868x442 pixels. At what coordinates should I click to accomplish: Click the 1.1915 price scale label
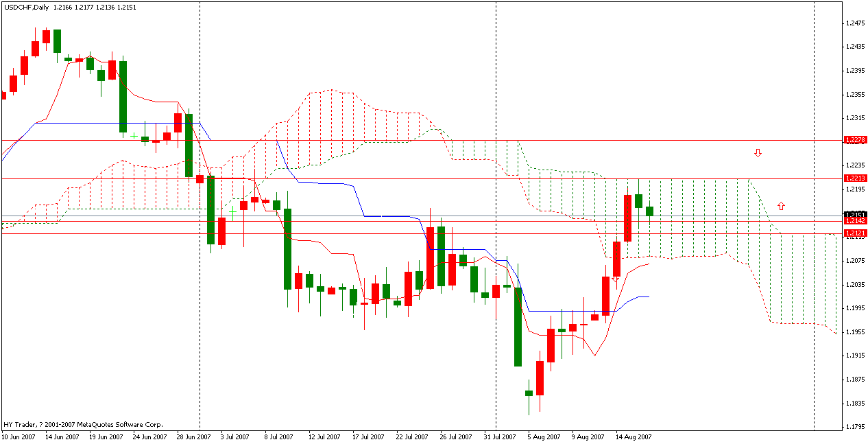(x=856, y=356)
